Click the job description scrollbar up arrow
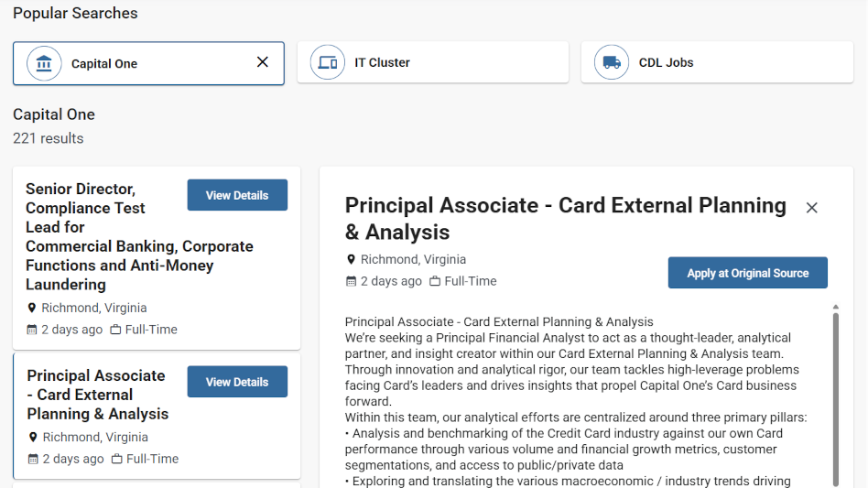 point(836,307)
